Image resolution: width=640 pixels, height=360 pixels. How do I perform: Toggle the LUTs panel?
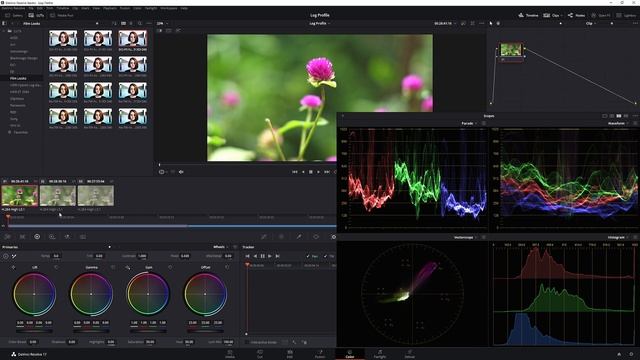point(36,16)
